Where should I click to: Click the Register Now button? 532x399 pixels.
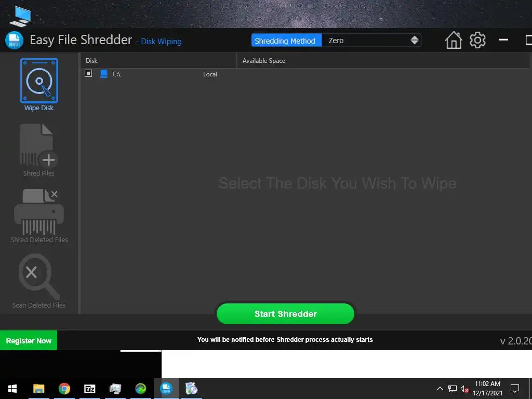(29, 340)
